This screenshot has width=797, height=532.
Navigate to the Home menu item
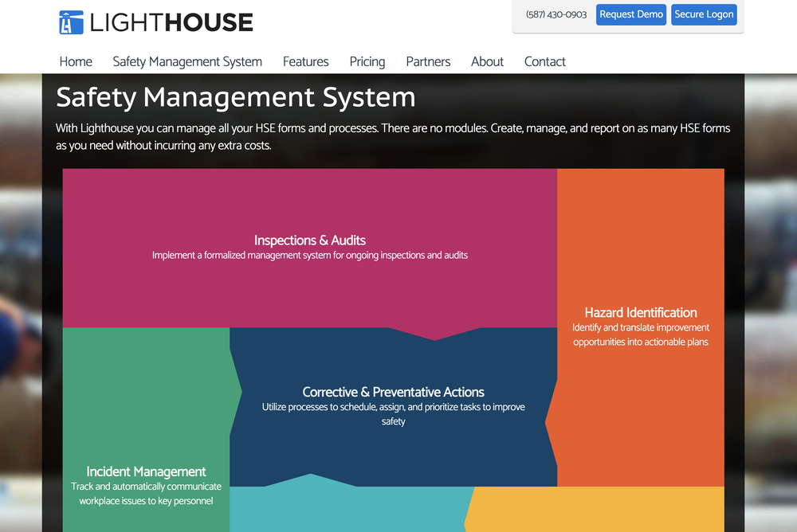pyautogui.click(x=76, y=61)
